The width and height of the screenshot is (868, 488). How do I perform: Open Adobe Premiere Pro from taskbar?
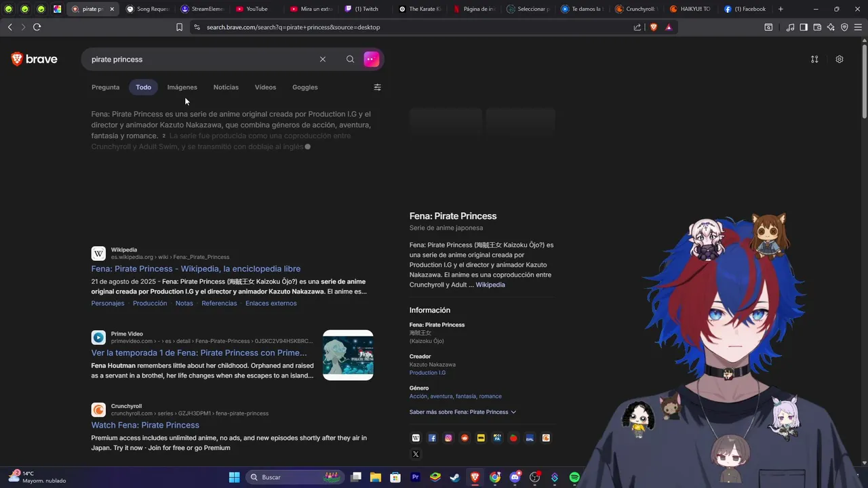[x=416, y=477]
